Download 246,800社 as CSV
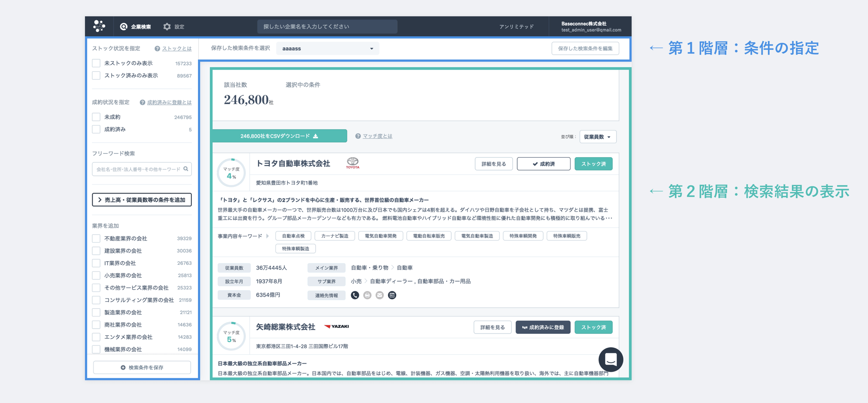The image size is (868, 403). coord(279,136)
